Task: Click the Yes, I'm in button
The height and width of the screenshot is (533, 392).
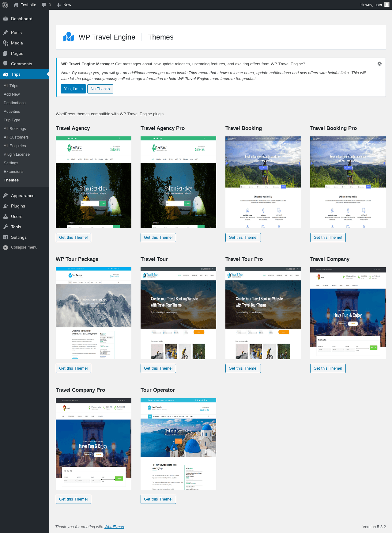Action: pos(73,89)
